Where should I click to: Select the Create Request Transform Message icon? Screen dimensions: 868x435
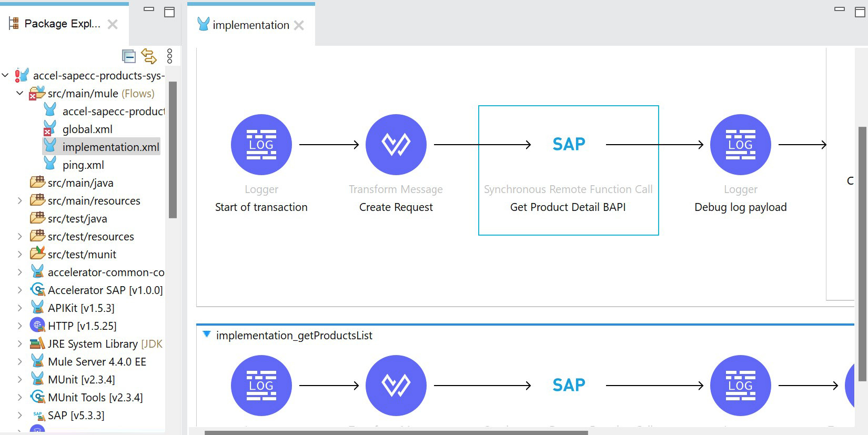point(396,145)
